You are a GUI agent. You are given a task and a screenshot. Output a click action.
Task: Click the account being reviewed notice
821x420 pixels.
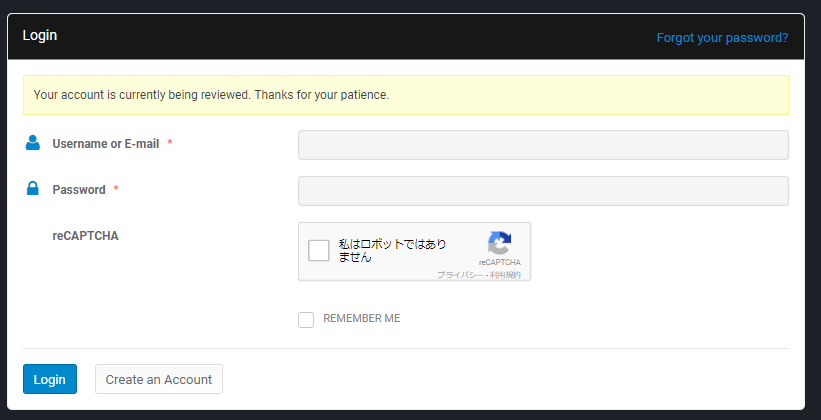tap(406, 95)
